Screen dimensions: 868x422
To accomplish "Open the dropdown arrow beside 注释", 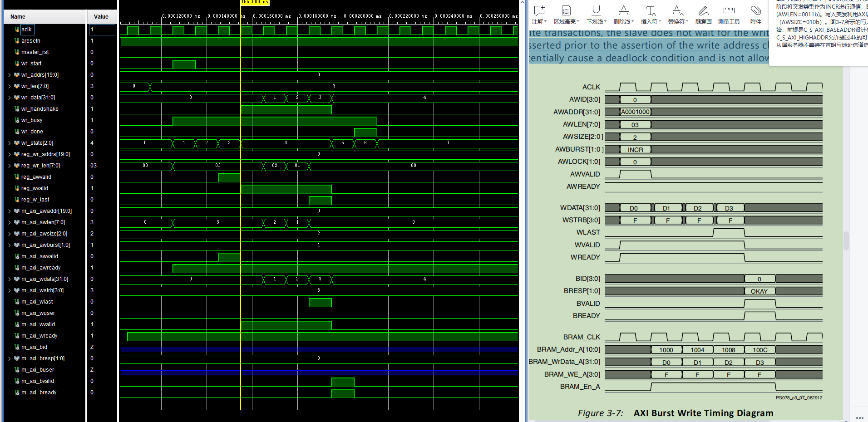I will coord(545,21).
